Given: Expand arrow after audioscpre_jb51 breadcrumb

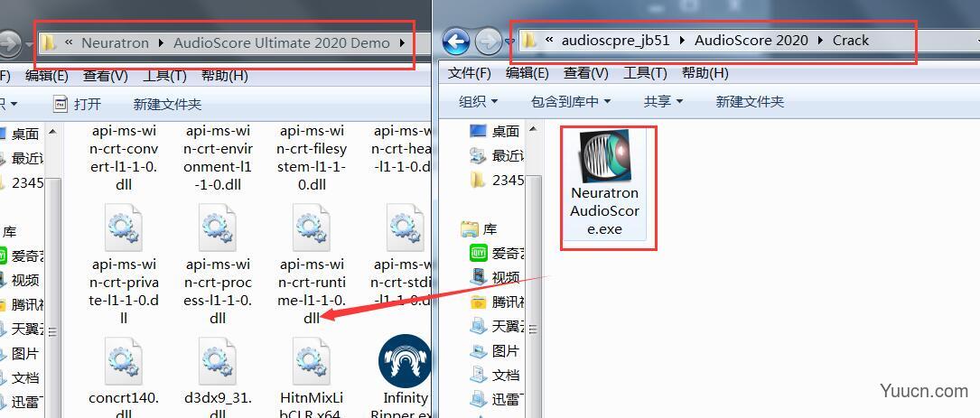Looking at the screenshot, I should (x=683, y=41).
